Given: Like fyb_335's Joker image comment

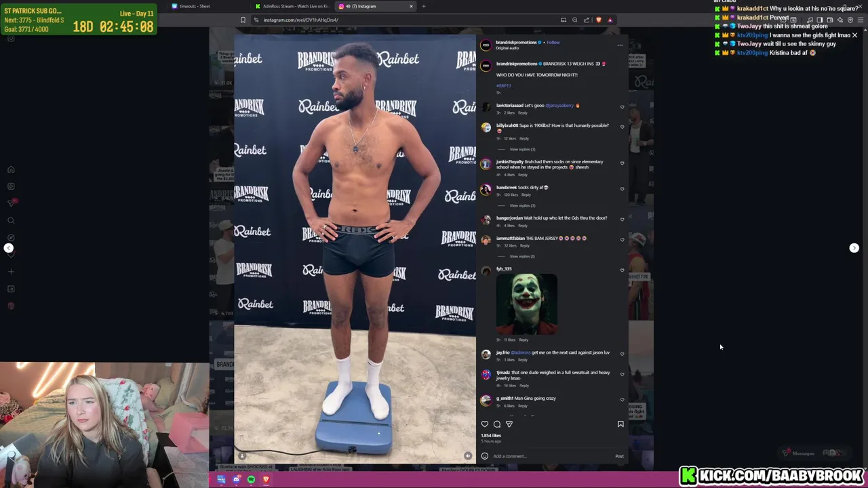Looking at the screenshot, I should pyautogui.click(x=622, y=270).
